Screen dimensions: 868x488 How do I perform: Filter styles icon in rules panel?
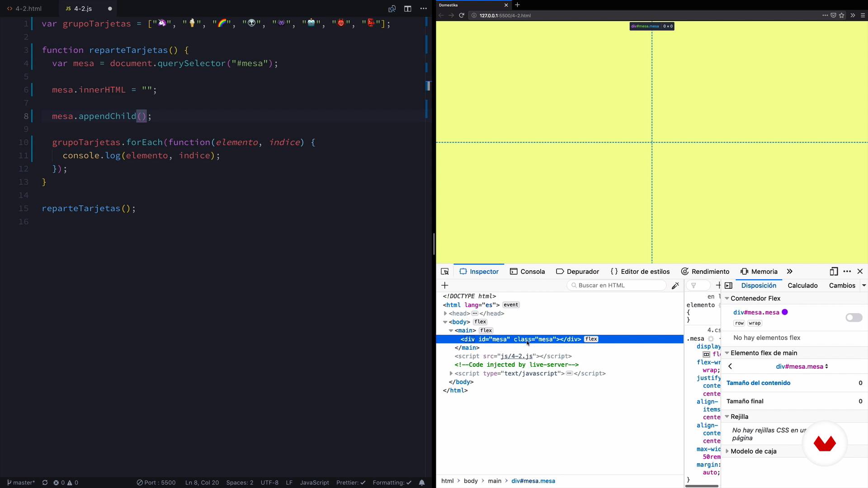693,286
